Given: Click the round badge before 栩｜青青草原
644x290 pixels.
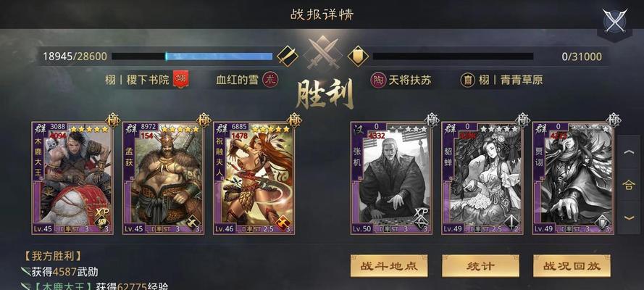Looking at the screenshot, I should tap(468, 80).
